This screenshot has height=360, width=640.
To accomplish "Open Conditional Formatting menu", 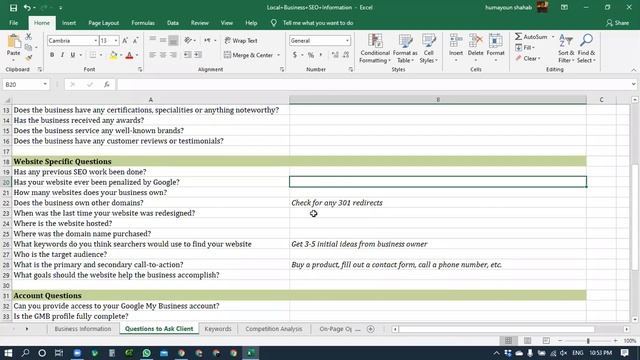I will click(x=375, y=48).
